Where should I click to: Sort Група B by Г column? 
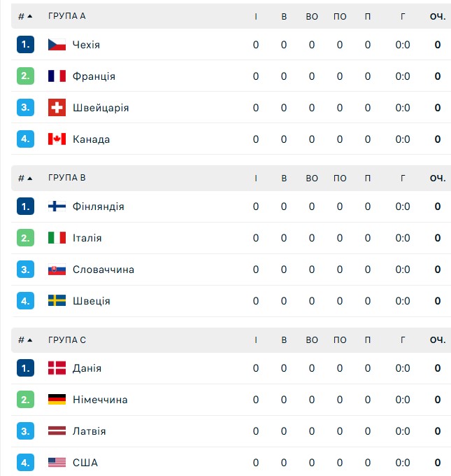click(x=403, y=178)
